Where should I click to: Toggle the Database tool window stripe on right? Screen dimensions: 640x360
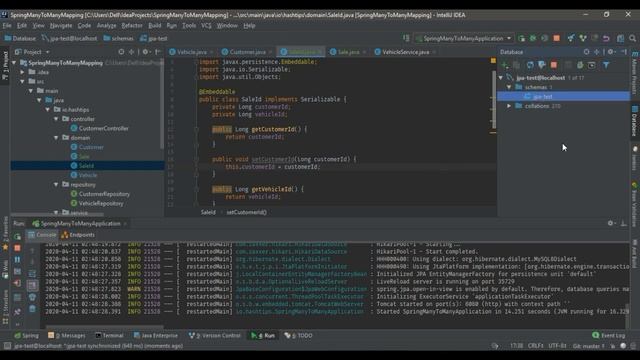tap(635, 122)
